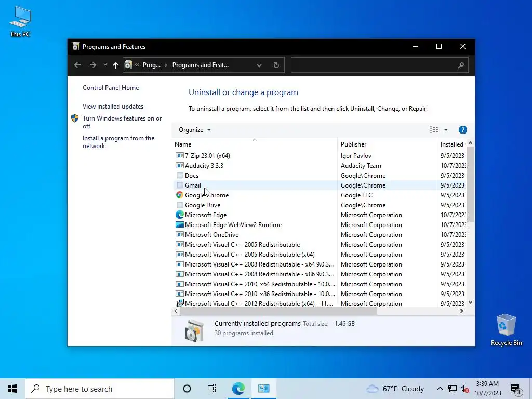The image size is (532, 399).
Task: Click the Google Drive entry icon
Action: [x=179, y=205]
